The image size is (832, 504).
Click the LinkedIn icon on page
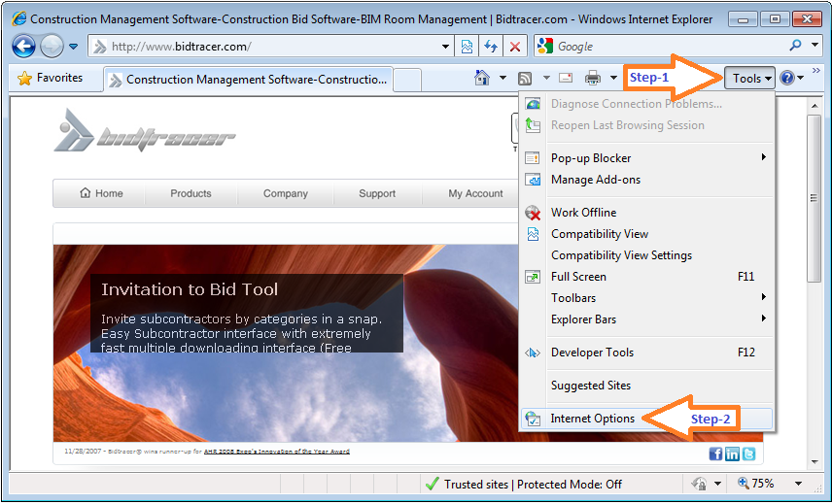[732, 454]
